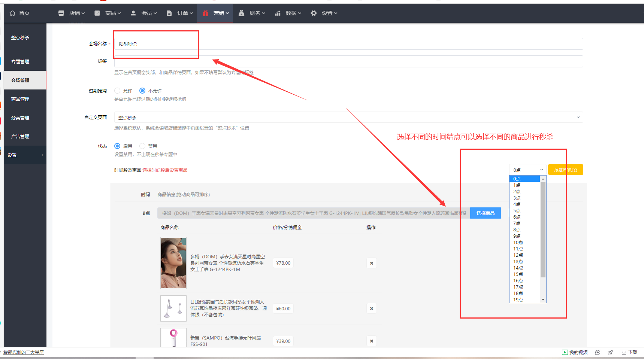Choose 15点 in the time list
This screenshot has width=644, height=359.
point(524,274)
